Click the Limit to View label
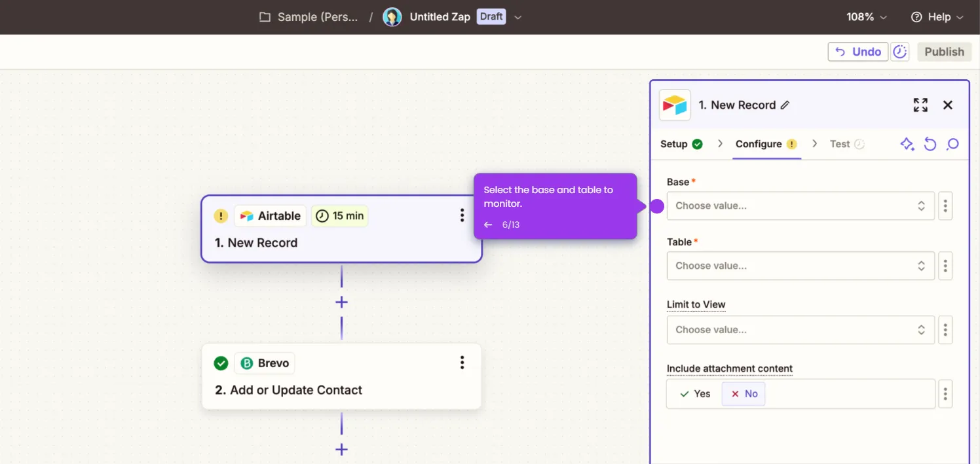980x464 pixels. (696, 304)
